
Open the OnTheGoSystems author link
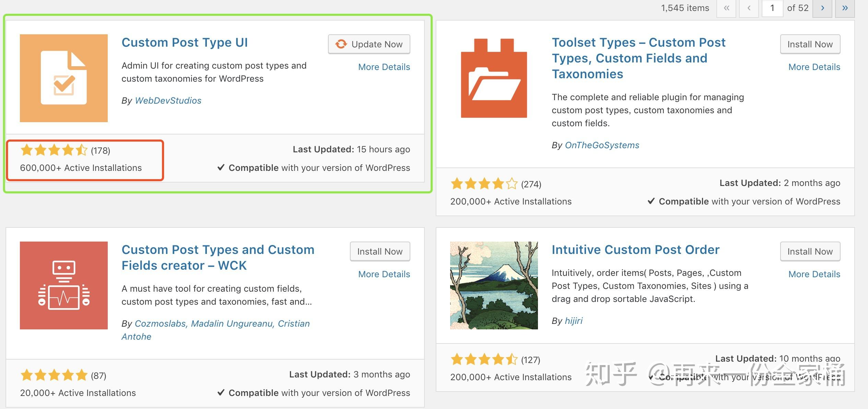pyautogui.click(x=602, y=145)
